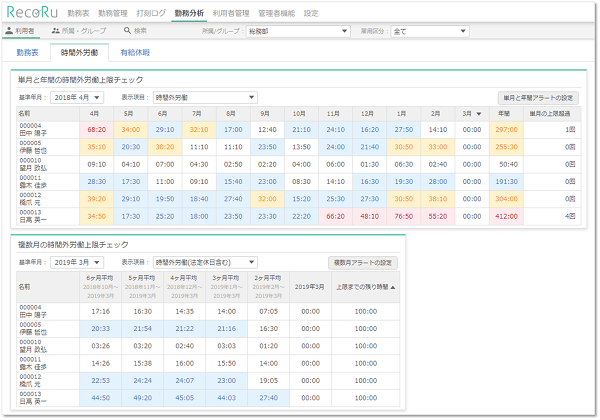
Task: Click the 297:00 annual total cell
Action: tap(506, 130)
